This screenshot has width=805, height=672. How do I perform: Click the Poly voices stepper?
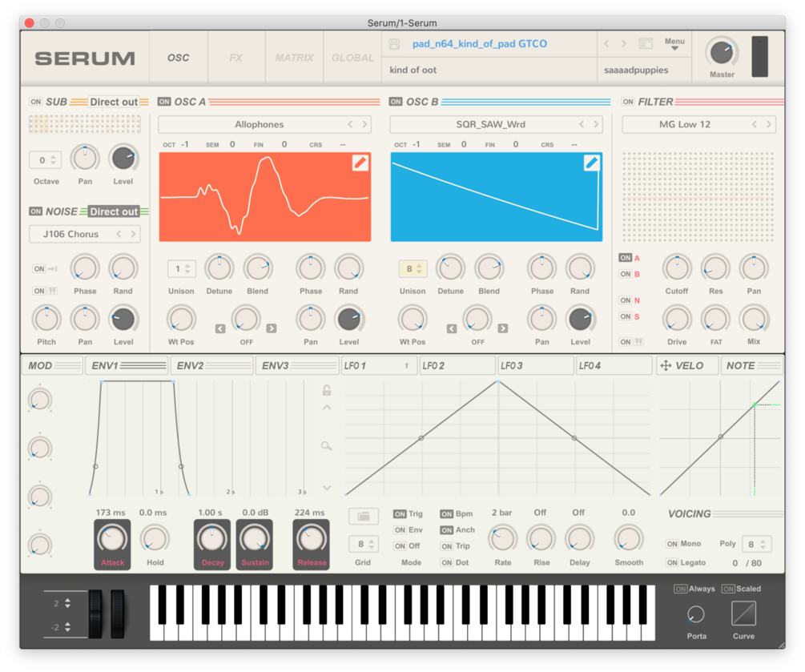pyautogui.click(x=757, y=544)
